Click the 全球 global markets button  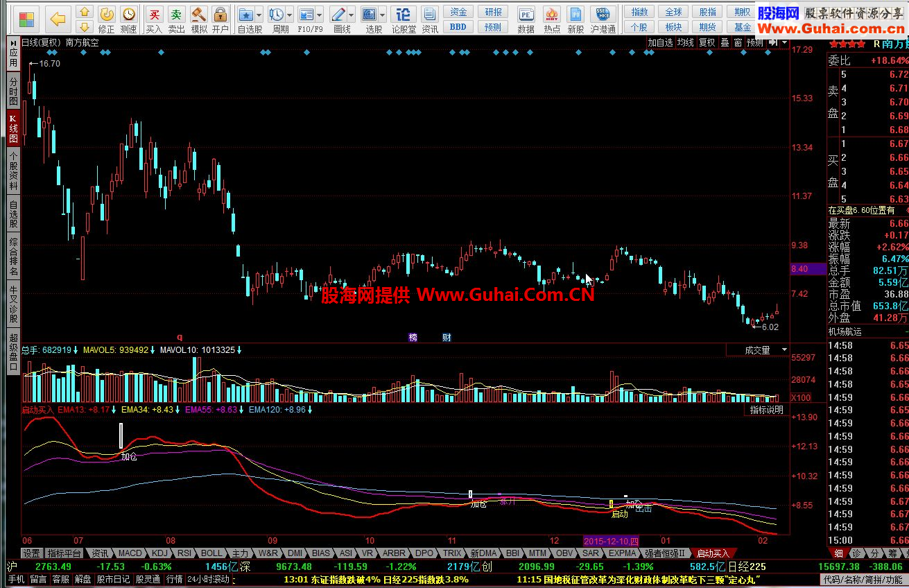point(673,12)
